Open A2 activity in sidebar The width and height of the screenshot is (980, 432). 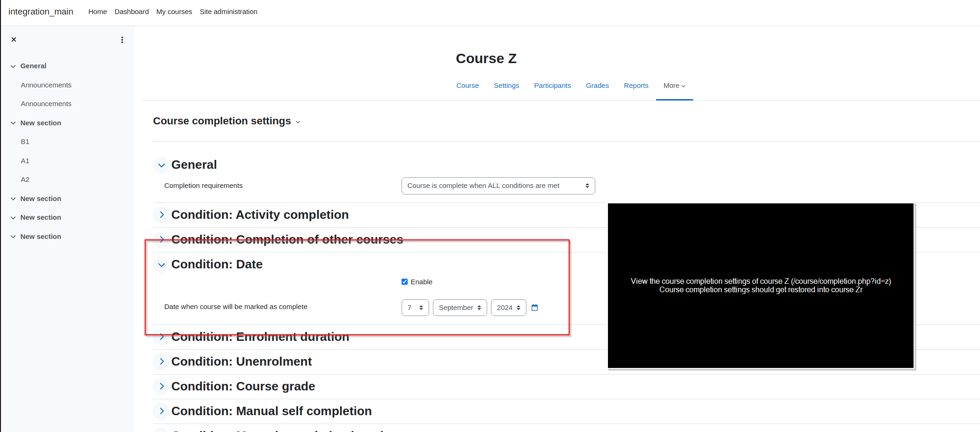(x=25, y=180)
